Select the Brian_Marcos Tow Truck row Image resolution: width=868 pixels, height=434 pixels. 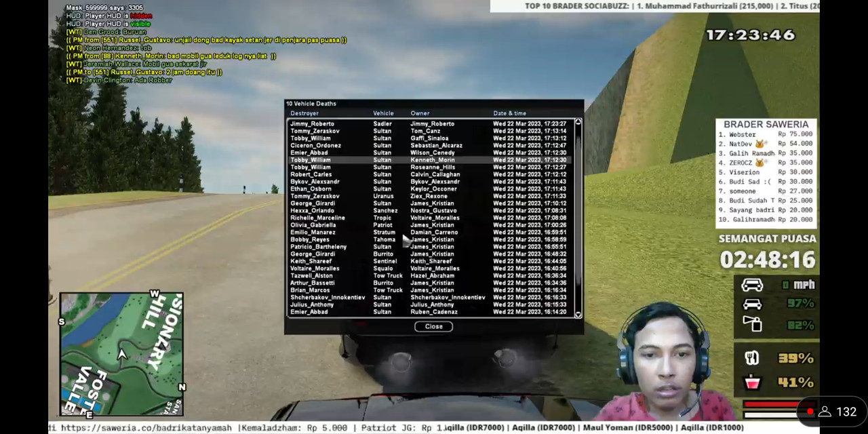pos(431,290)
